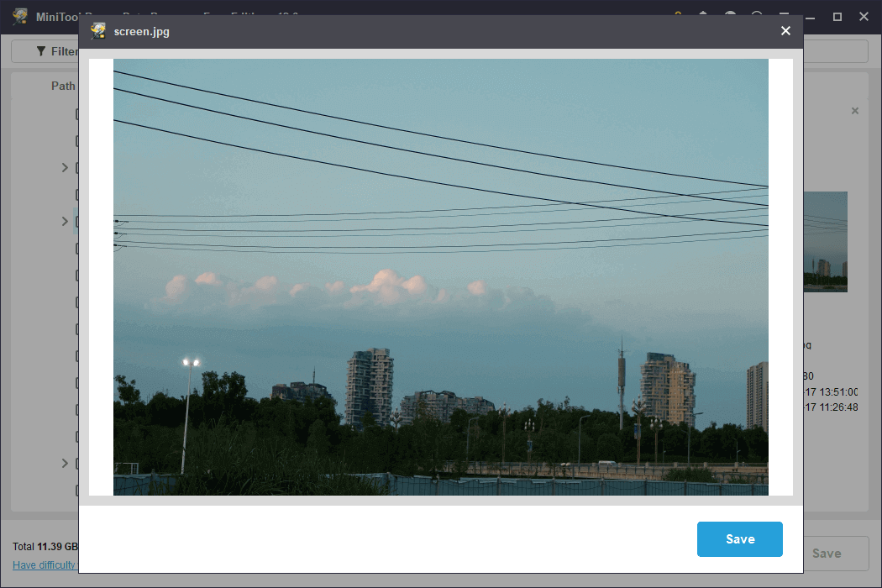Open help via the question mark icon
The width and height of the screenshot is (882, 588).
[758, 15]
